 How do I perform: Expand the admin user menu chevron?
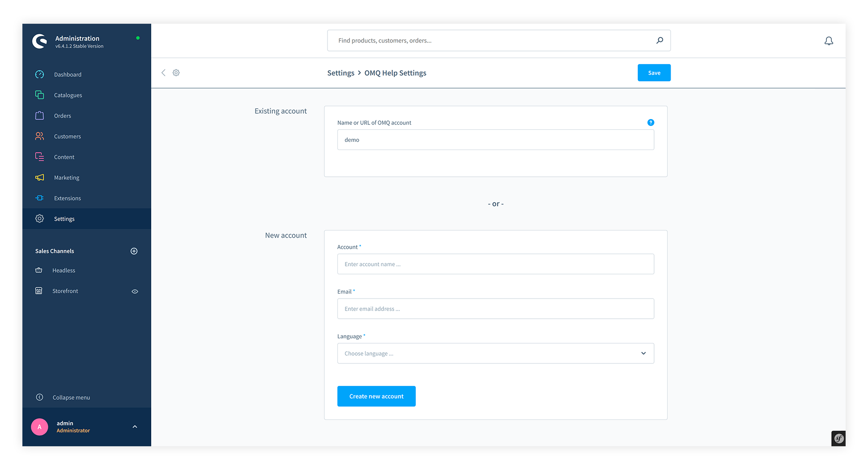click(135, 427)
